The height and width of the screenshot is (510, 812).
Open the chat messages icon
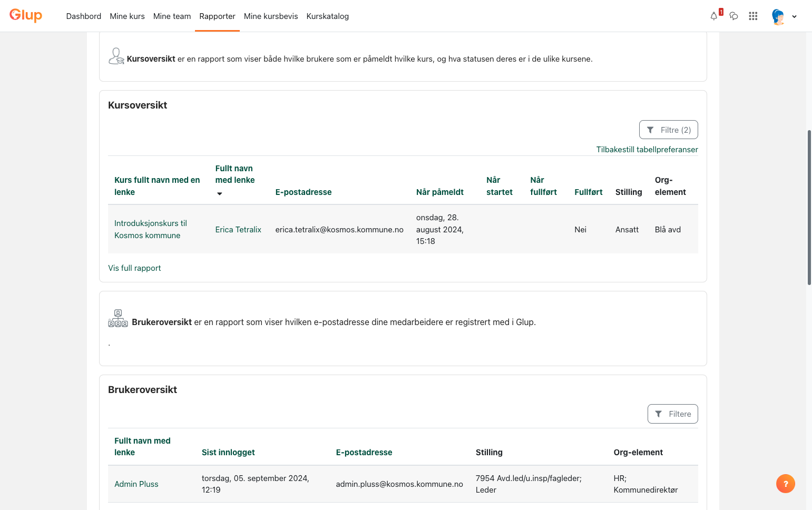tap(733, 16)
